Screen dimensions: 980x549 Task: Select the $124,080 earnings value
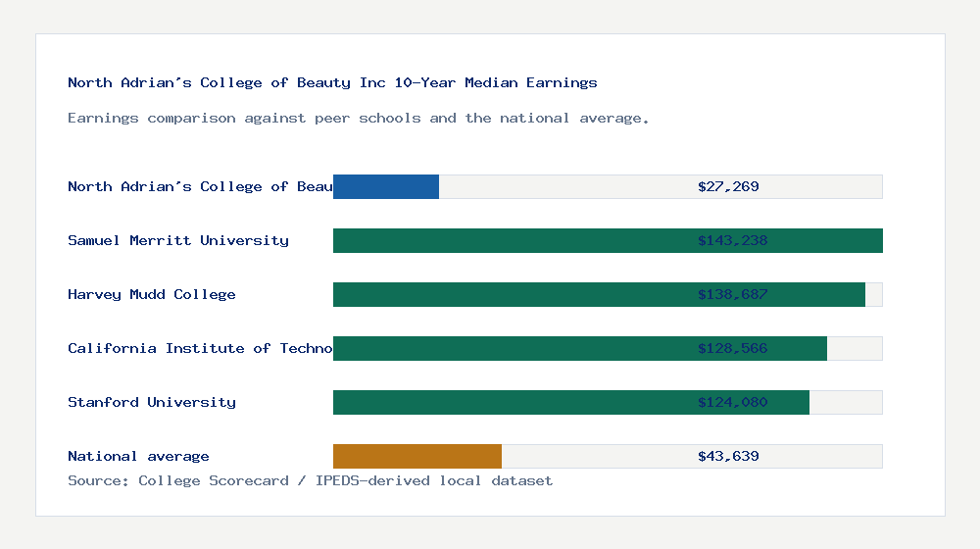732,402
